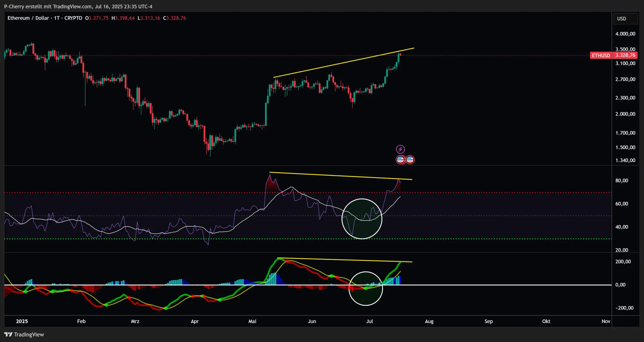Click the RSI 60,00 axis label
This screenshot has width=644, height=342.
[621, 204]
